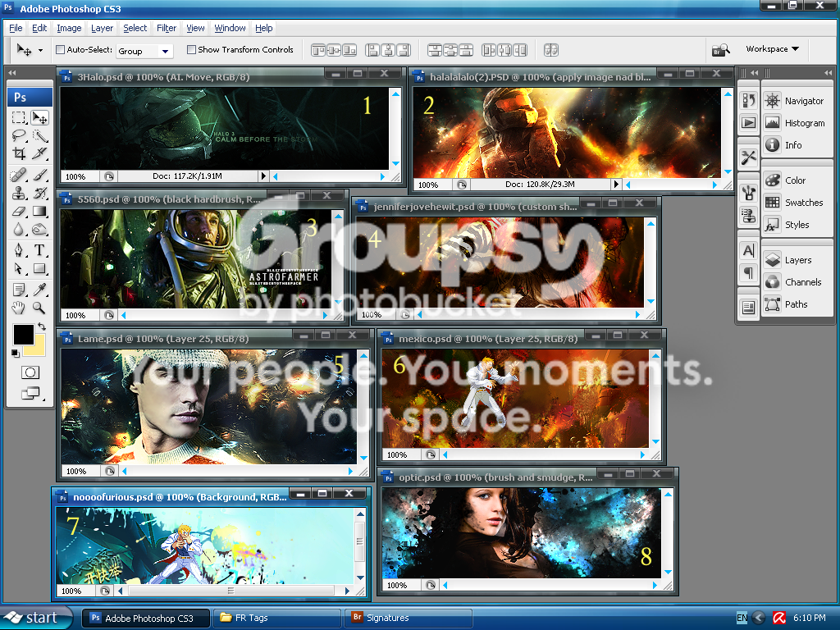Select the Clone Stamp tool
This screenshot has width=840, height=630.
click(x=19, y=194)
